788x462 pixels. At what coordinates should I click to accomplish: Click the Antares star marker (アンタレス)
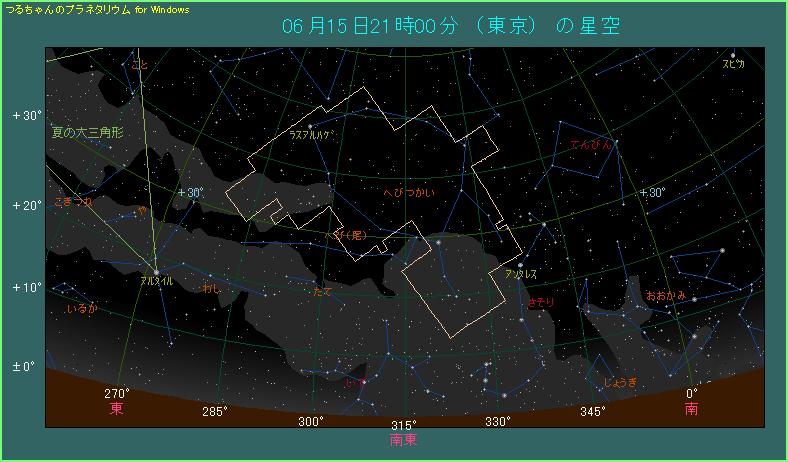click(520, 265)
